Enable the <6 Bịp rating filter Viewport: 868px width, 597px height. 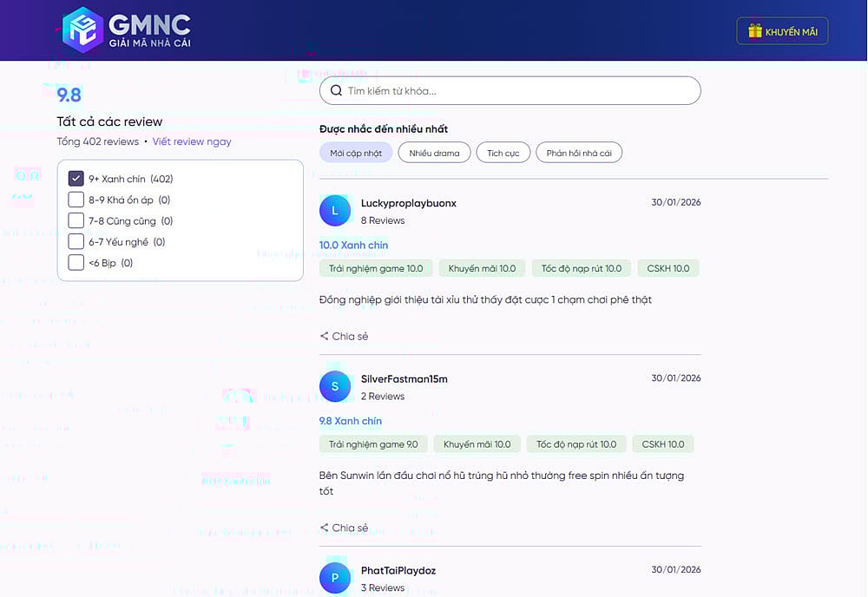[75, 262]
